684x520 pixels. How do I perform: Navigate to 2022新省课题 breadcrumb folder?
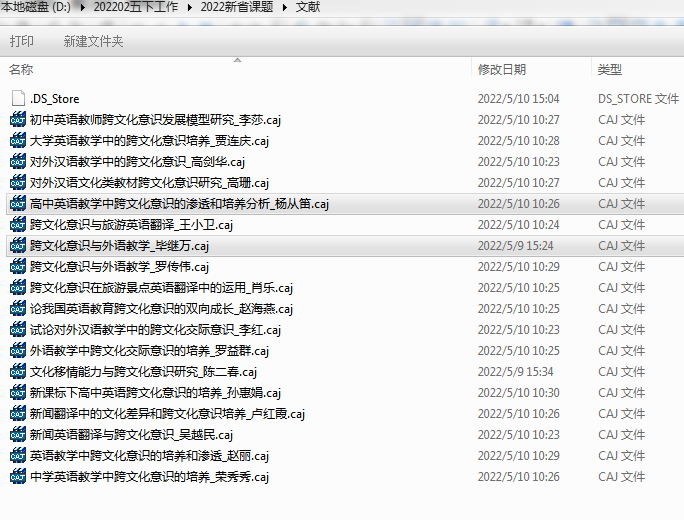(x=237, y=7)
